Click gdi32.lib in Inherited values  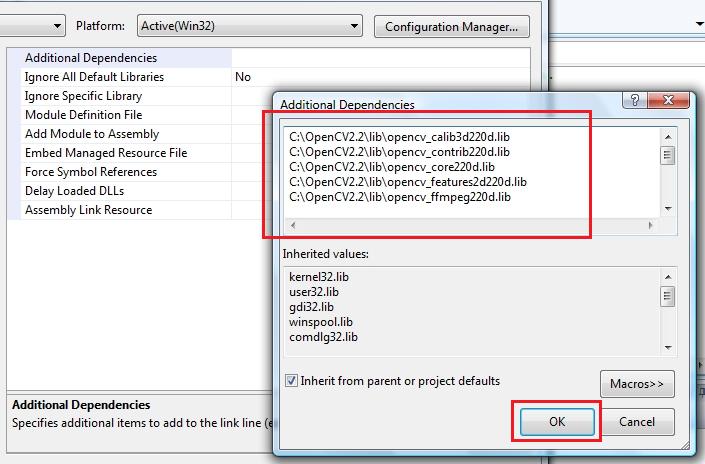(311, 307)
